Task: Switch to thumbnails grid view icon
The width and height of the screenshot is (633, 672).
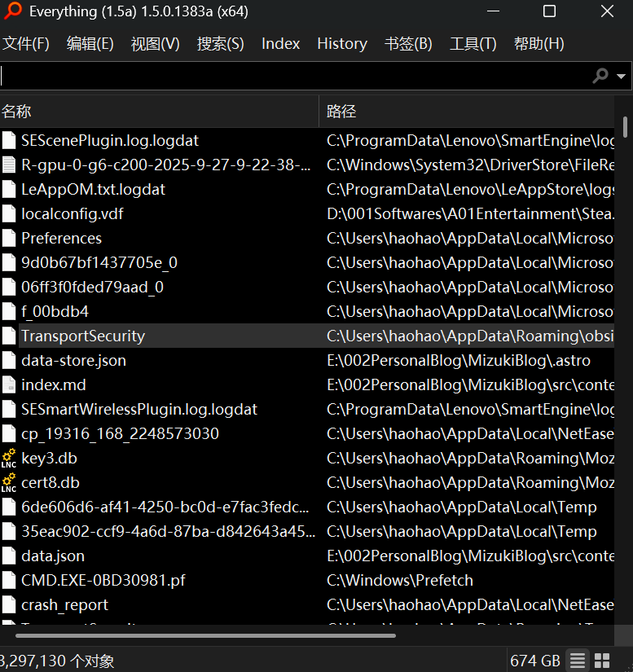Action: [602, 661]
